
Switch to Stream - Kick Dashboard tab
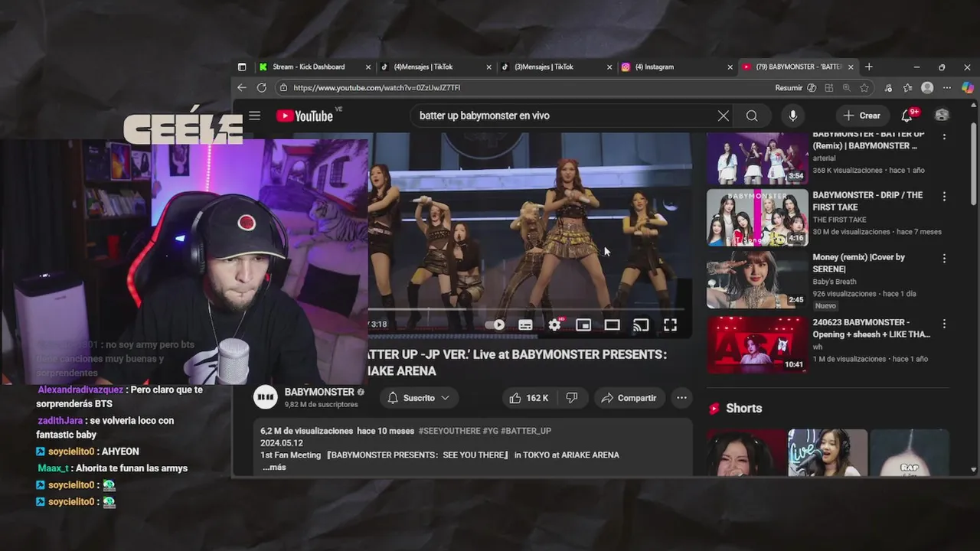point(308,67)
